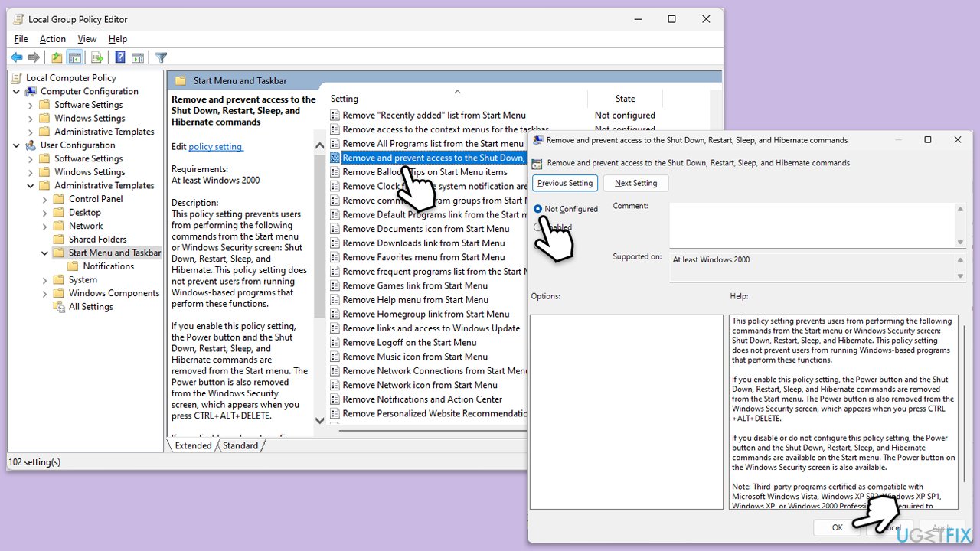Click the Computer Configuration computer icon
Image resolution: width=980 pixels, height=551 pixels.
coord(31,91)
